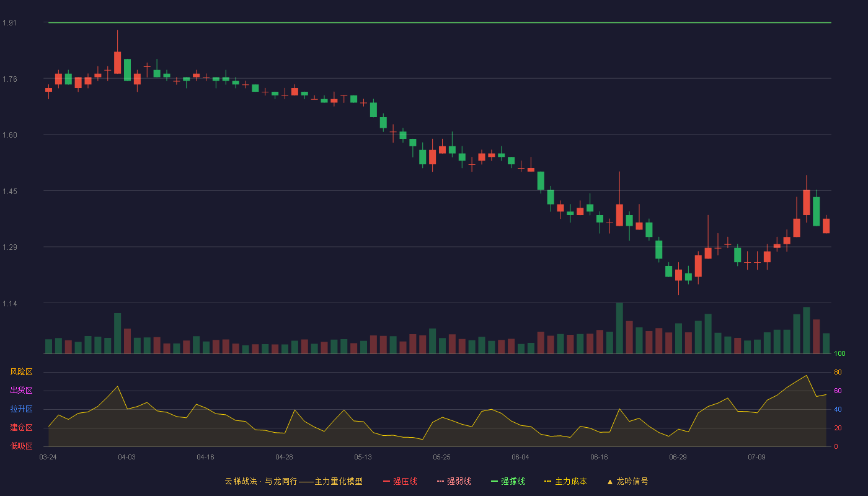The width and height of the screenshot is (868, 496).
Task: Click the 05-13 date axis marker
Action: pos(363,457)
